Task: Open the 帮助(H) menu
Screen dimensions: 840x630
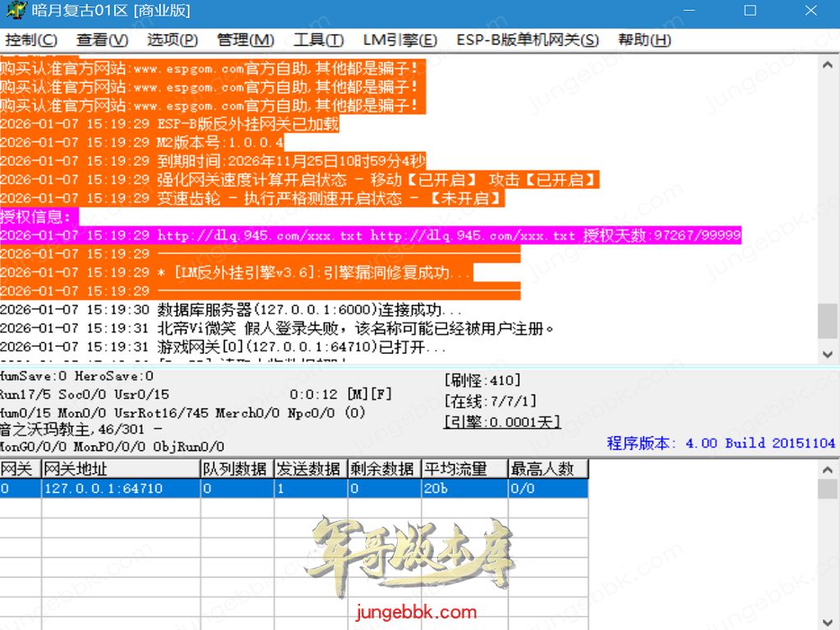Action: pyautogui.click(x=644, y=40)
